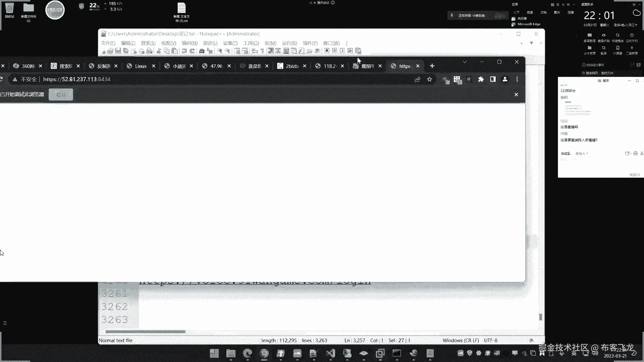Expand the 所有人 recipient dropdown in chat

[x=582, y=154]
